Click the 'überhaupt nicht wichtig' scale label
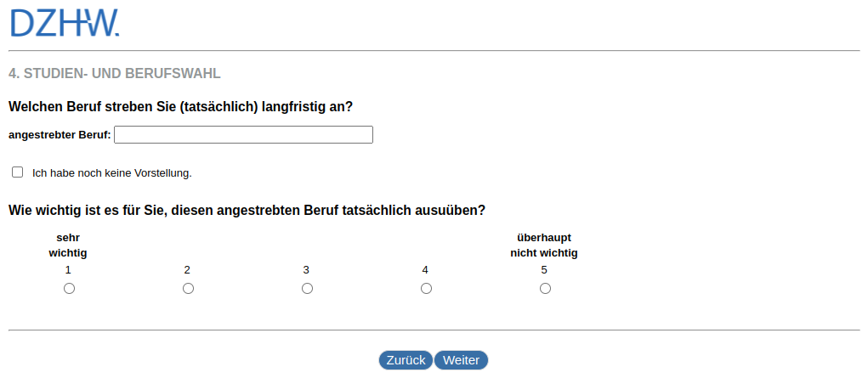The image size is (868, 378). tap(544, 245)
